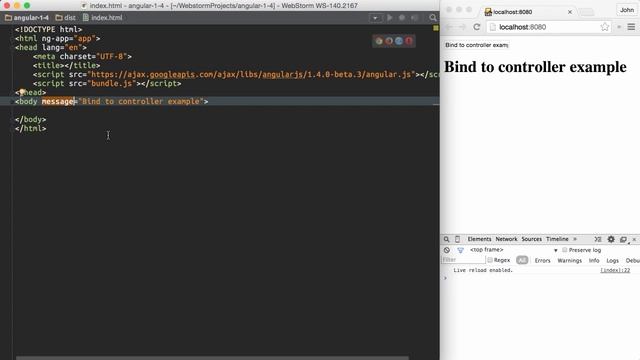Open DevTools settings gear

click(611, 239)
